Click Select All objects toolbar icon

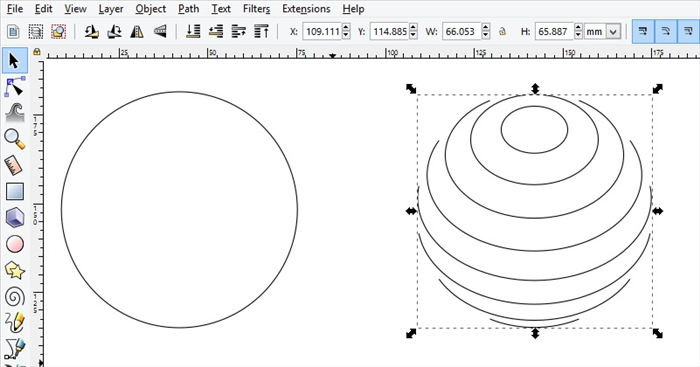coord(13,32)
